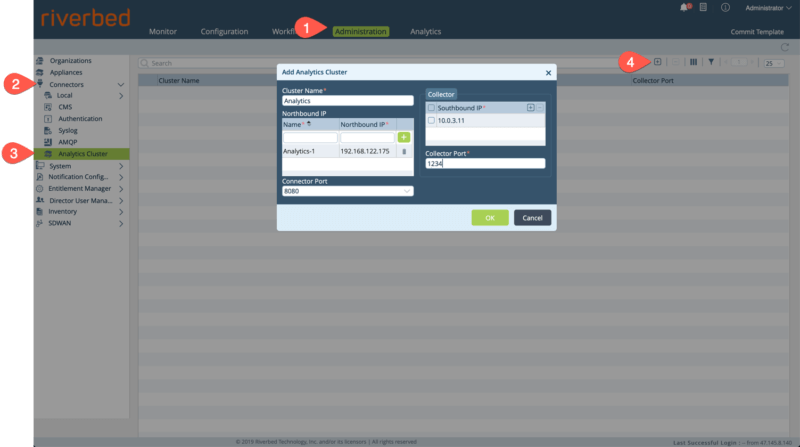Expand the System section chevron
This screenshot has height=447, width=800.
[x=121, y=166]
